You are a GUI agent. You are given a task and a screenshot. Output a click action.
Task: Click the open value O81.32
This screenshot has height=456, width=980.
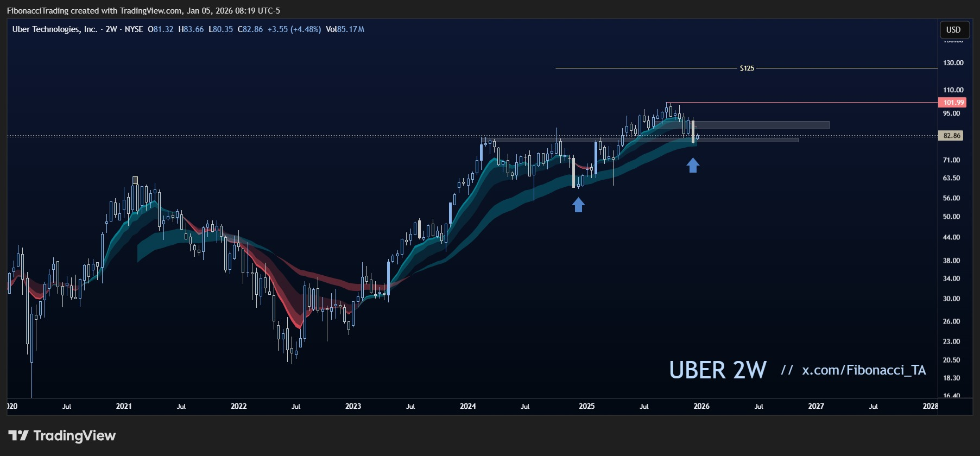click(161, 29)
